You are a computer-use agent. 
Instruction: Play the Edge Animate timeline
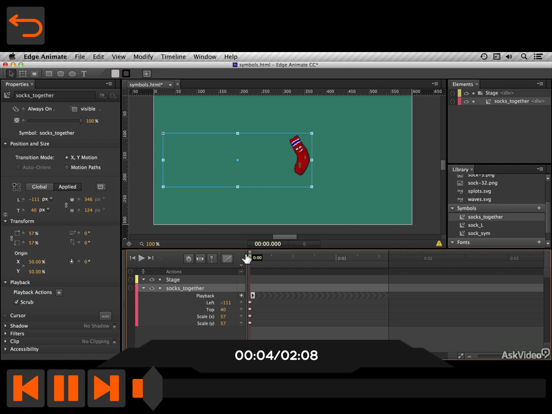tap(142, 258)
